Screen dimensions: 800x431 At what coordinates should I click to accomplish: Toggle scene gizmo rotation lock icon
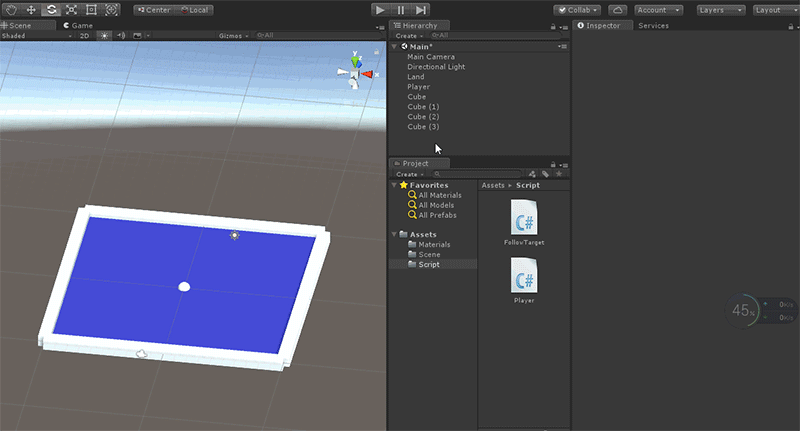point(377,52)
